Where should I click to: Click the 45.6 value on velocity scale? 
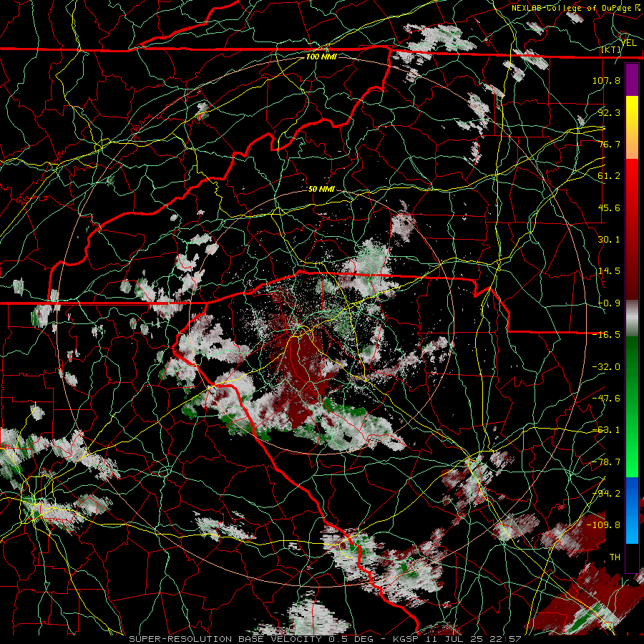(609, 208)
